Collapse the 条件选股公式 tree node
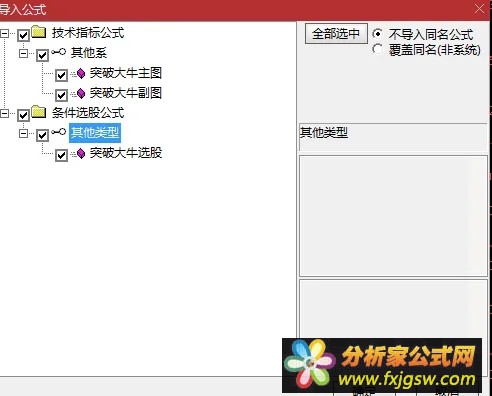Screen dimensions: 492x396 point(4,113)
